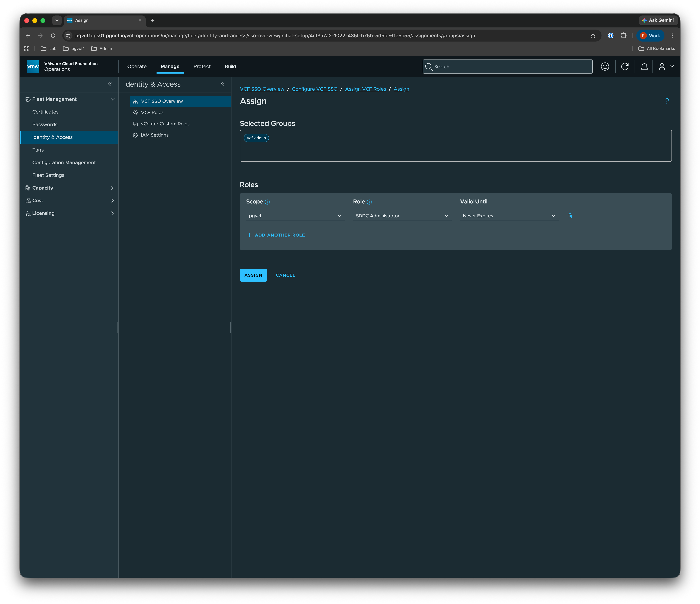Open the notifications bell icon
The height and width of the screenshot is (604, 700).
tap(644, 67)
